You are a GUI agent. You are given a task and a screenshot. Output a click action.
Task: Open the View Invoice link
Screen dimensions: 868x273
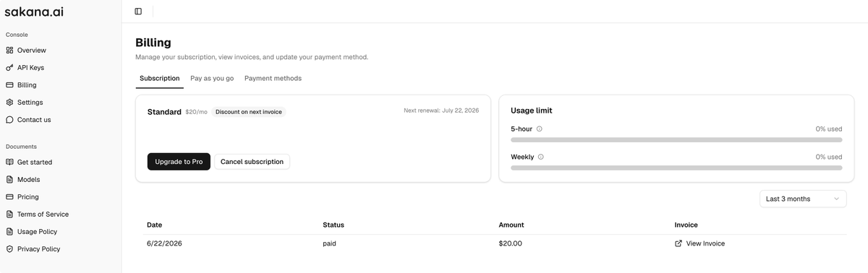coord(705,243)
